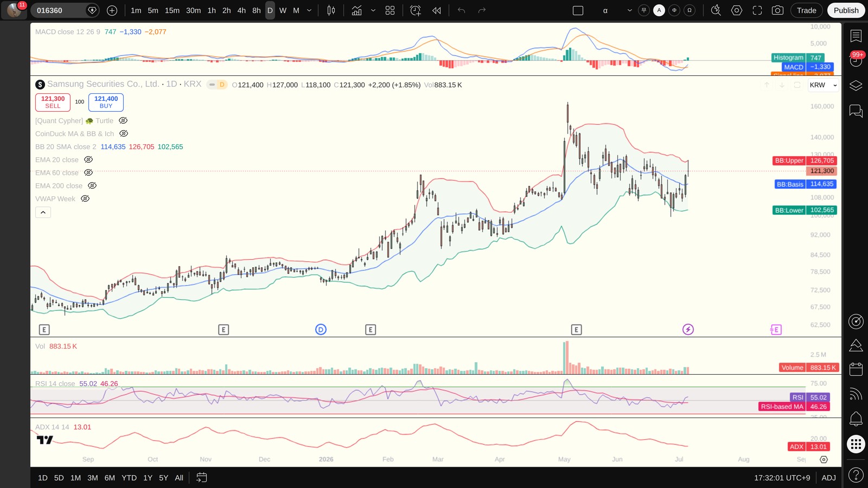The width and height of the screenshot is (868, 488).
Task: Click the Publish button
Action: tap(846, 10)
